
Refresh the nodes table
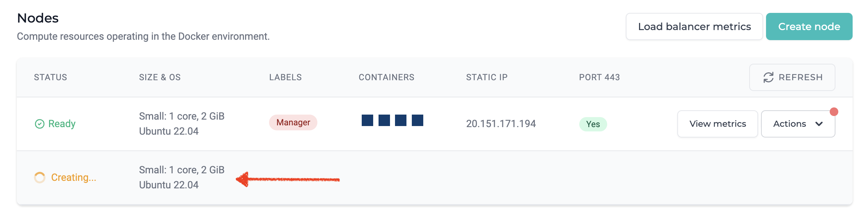pos(793,77)
